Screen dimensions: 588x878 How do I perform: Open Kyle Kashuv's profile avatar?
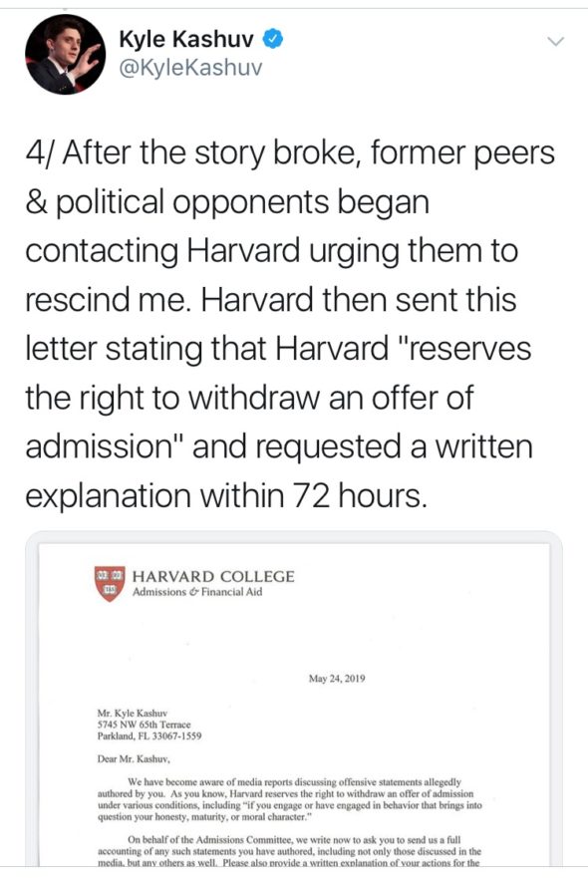65,55
